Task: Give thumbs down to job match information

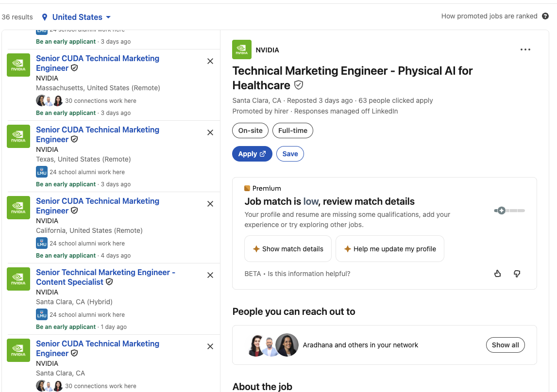Action: pyautogui.click(x=517, y=274)
